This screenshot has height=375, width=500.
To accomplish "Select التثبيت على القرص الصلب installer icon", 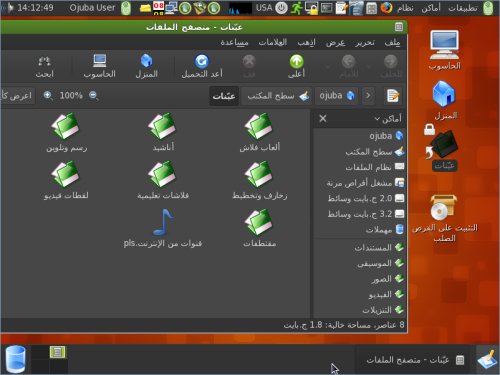I will point(444,218).
